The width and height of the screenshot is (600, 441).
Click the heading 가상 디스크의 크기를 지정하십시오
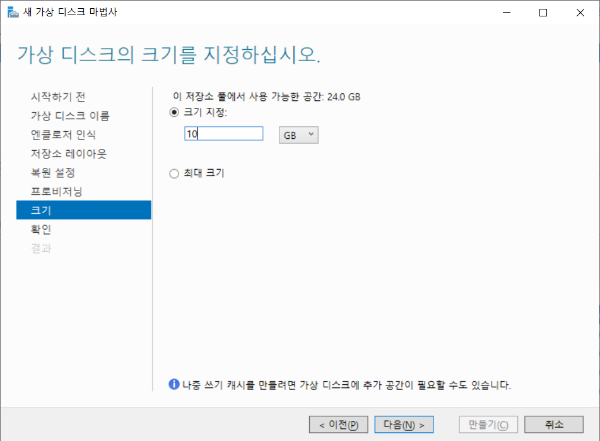click(169, 55)
